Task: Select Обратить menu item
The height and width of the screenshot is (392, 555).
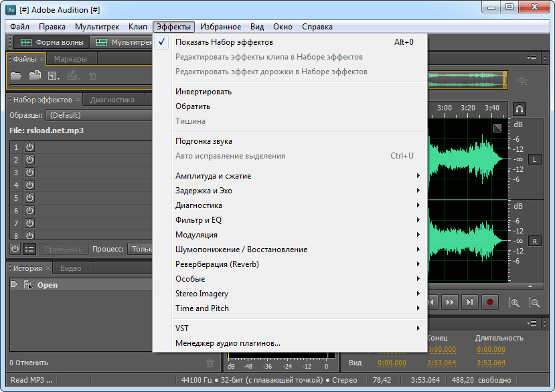Action: (299, 106)
